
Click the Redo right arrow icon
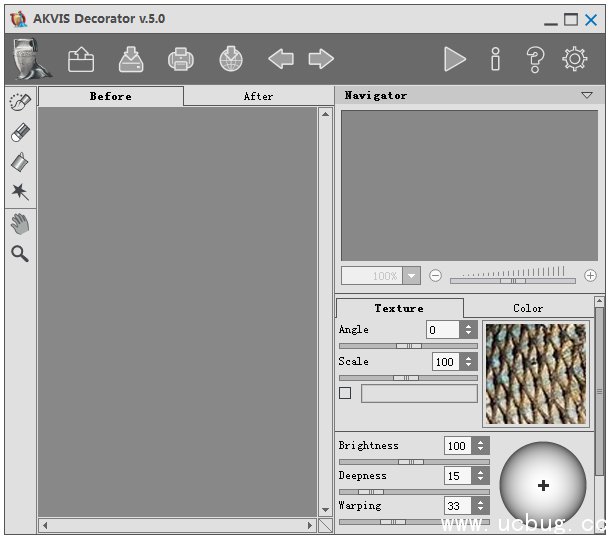coord(321,60)
